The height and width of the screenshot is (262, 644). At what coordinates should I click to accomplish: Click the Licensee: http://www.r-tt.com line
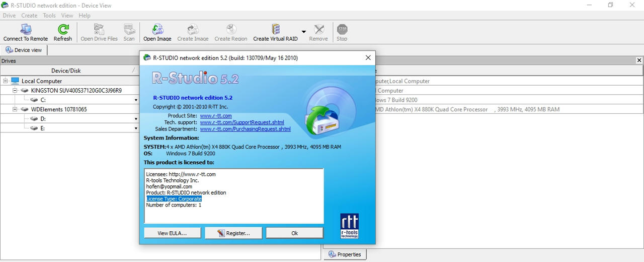coord(181,174)
